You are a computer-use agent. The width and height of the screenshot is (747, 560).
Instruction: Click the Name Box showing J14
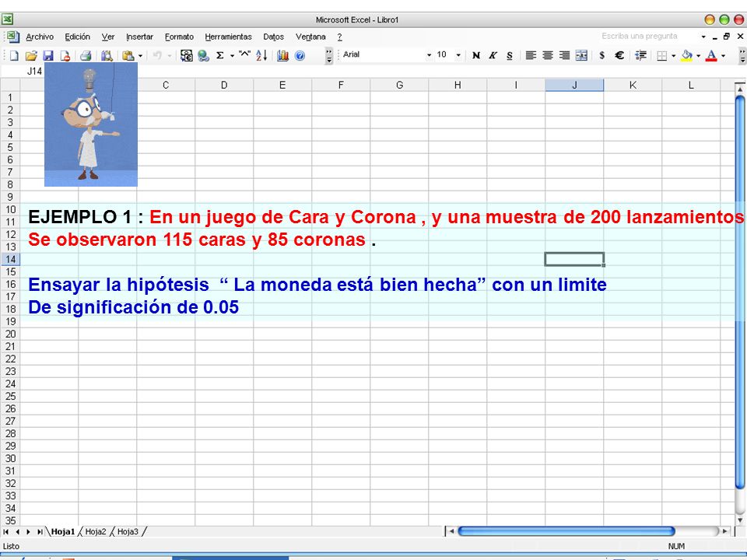[34, 72]
